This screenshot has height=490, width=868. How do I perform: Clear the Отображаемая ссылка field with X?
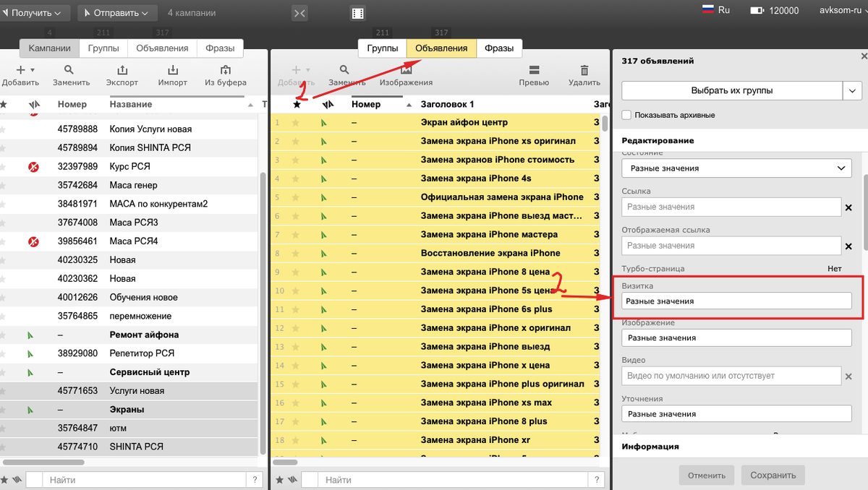[848, 246]
